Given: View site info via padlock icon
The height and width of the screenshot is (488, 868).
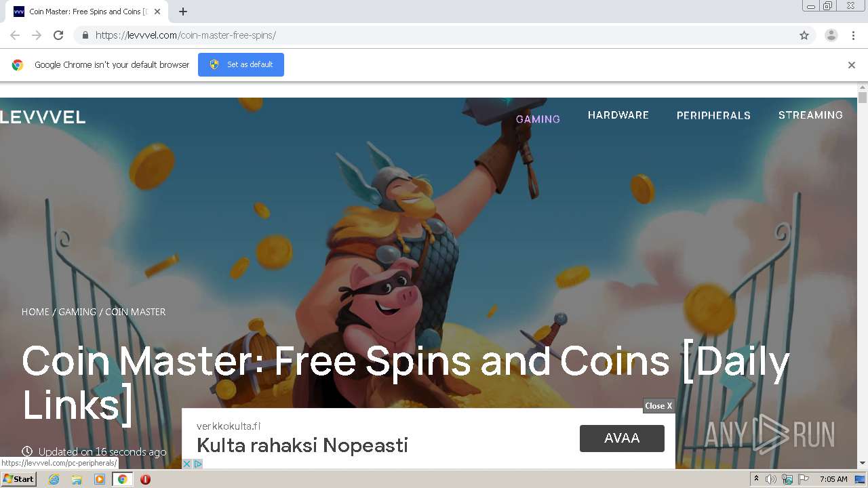Looking at the screenshot, I should 85,35.
